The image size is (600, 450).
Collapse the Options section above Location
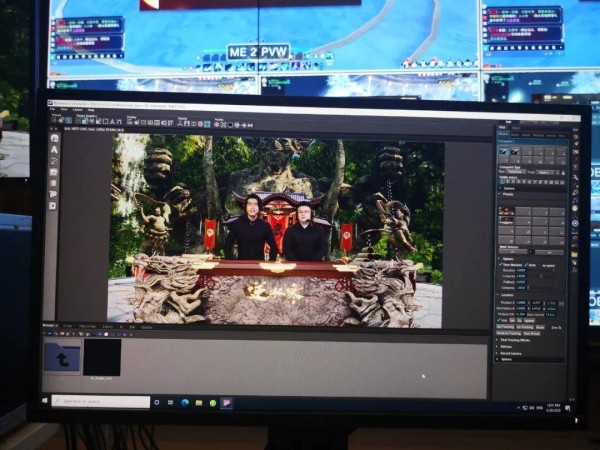[499, 259]
